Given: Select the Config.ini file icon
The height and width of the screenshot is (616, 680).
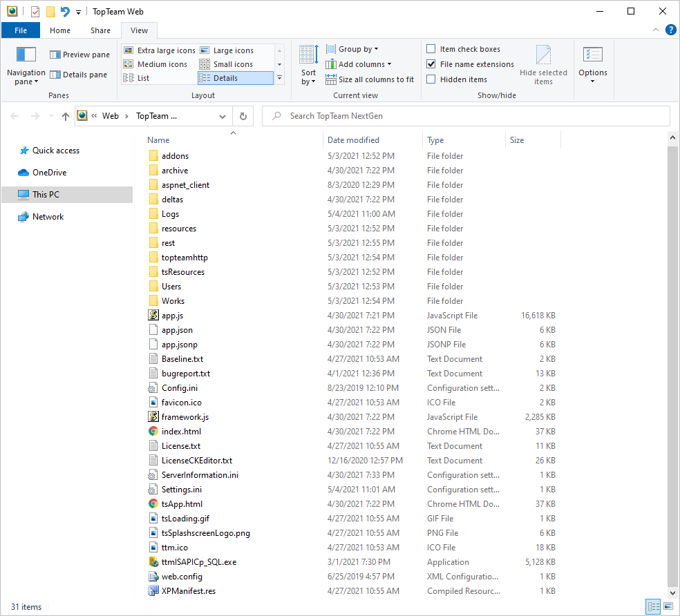Looking at the screenshot, I should 153,388.
